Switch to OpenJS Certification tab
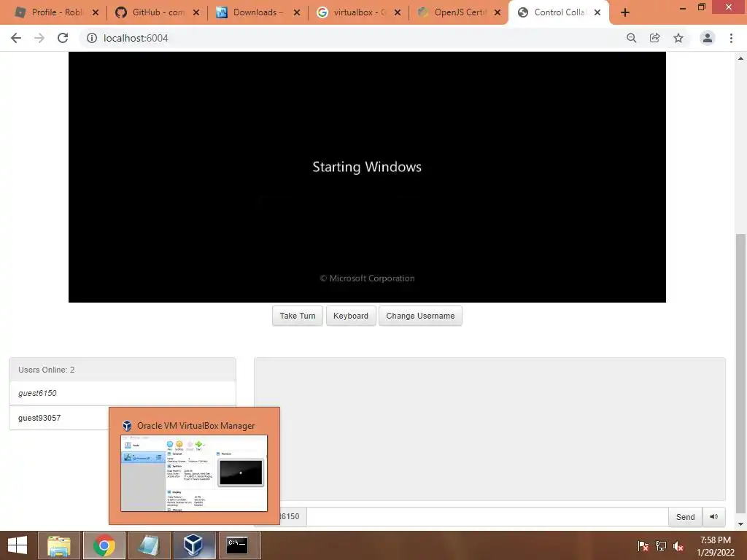The height and width of the screenshot is (560, 747). coord(460,12)
